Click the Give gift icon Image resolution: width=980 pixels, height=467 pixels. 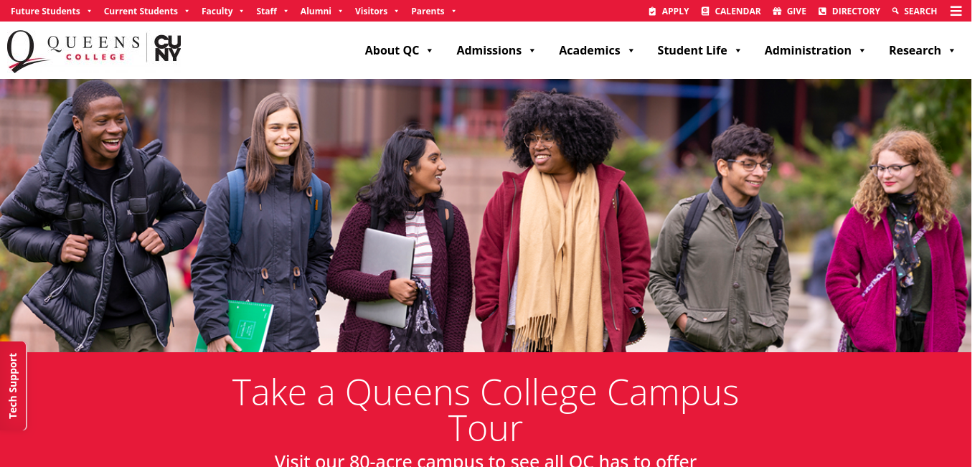(x=777, y=11)
